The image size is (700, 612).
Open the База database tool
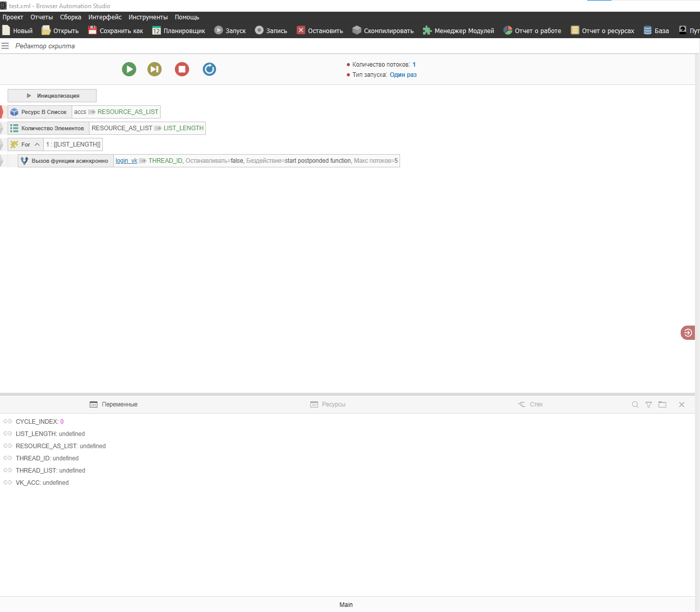[656, 31]
